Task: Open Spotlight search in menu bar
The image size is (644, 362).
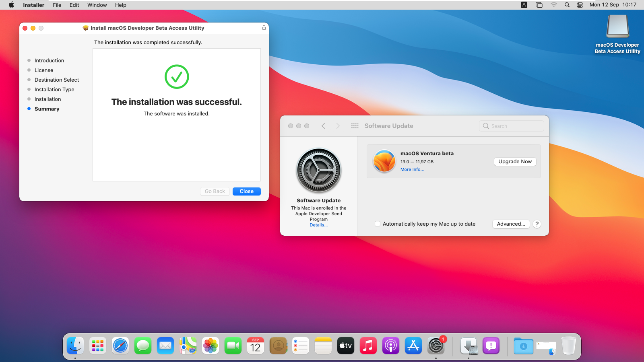Action: click(567, 5)
